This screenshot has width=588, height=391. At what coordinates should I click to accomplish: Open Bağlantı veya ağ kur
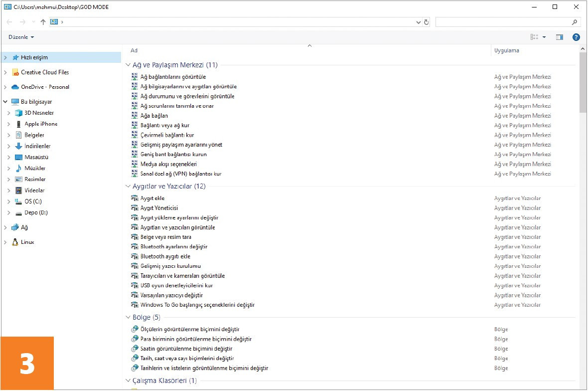(165, 125)
